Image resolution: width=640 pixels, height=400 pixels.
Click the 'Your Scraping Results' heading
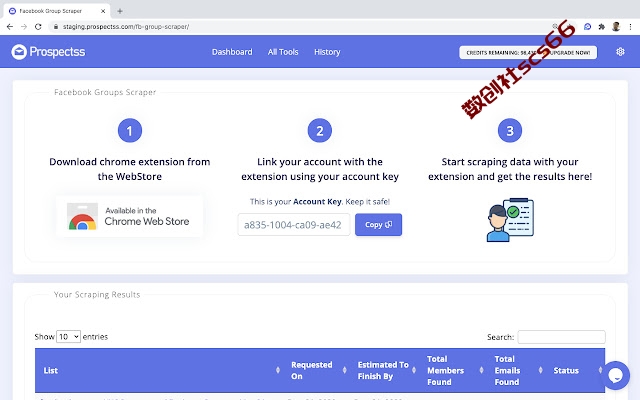tap(97, 294)
